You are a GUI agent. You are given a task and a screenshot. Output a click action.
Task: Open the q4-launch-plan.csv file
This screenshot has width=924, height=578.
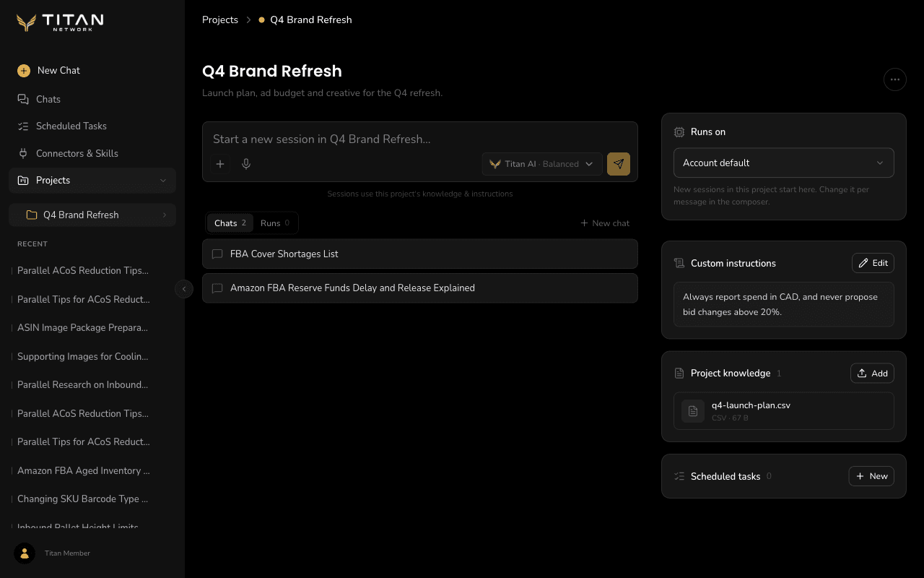pos(784,411)
